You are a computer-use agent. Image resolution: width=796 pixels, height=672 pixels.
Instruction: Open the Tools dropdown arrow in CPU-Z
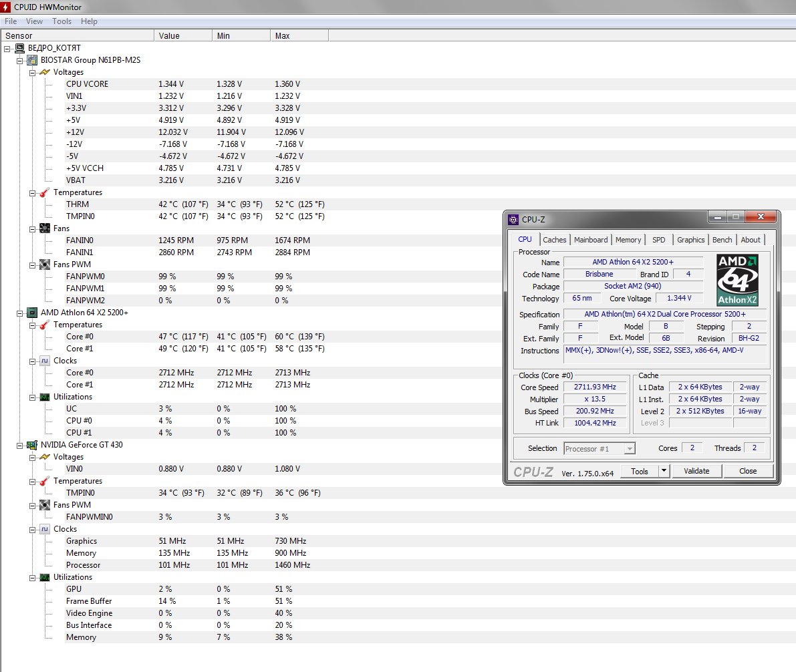tap(664, 471)
